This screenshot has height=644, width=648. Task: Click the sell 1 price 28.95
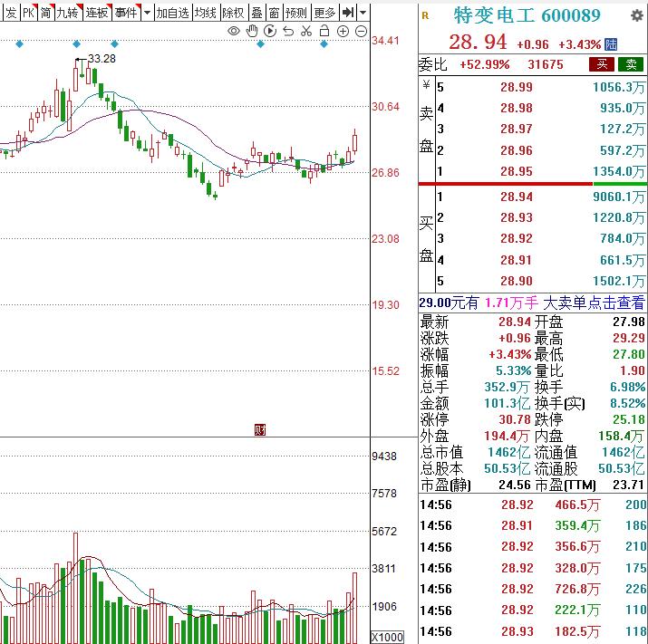[517, 171]
